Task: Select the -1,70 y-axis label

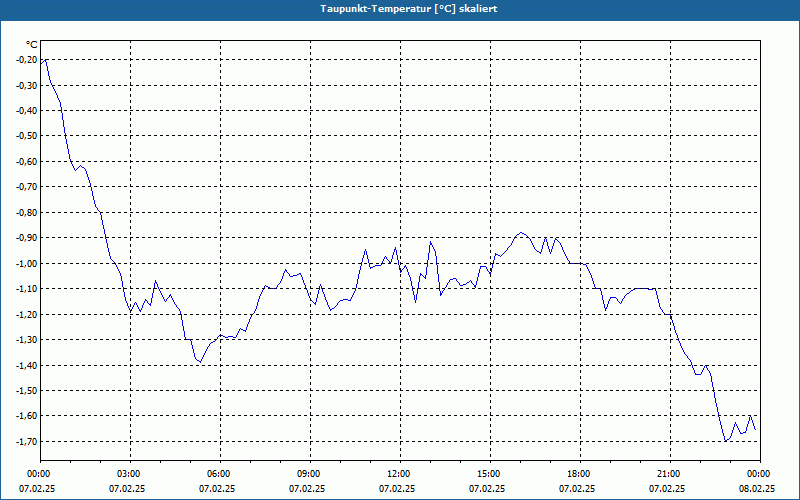Action: click(28, 441)
